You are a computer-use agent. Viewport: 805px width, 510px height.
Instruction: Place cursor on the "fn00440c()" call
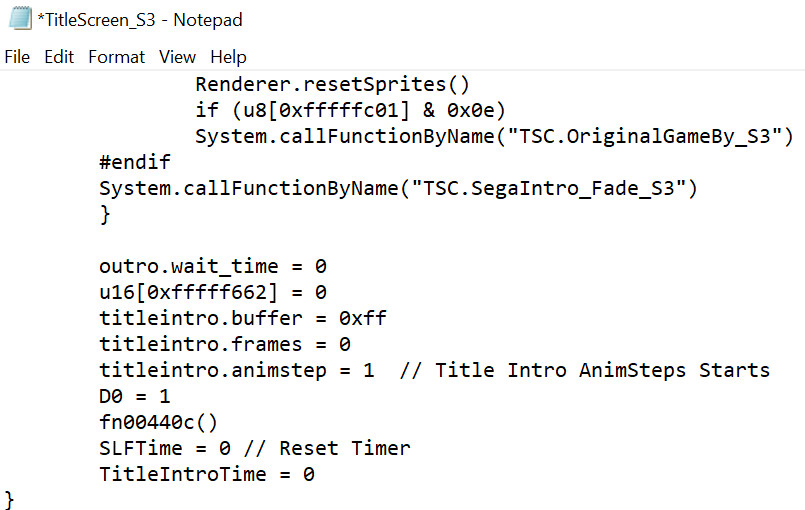tap(158, 422)
